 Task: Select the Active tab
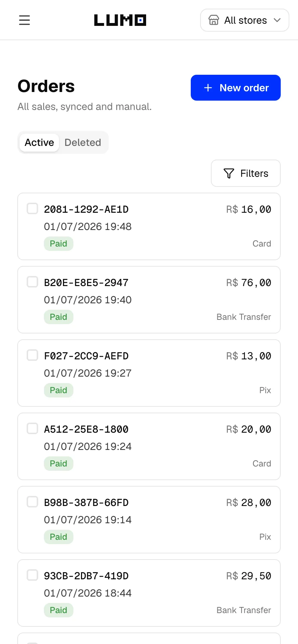coord(39,142)
